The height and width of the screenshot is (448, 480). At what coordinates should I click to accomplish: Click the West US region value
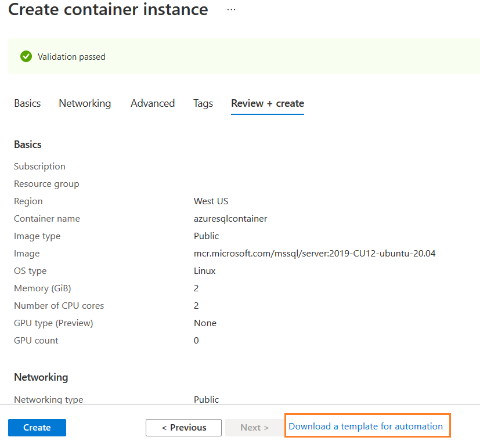pyautogui.click(x=211, y=201)
